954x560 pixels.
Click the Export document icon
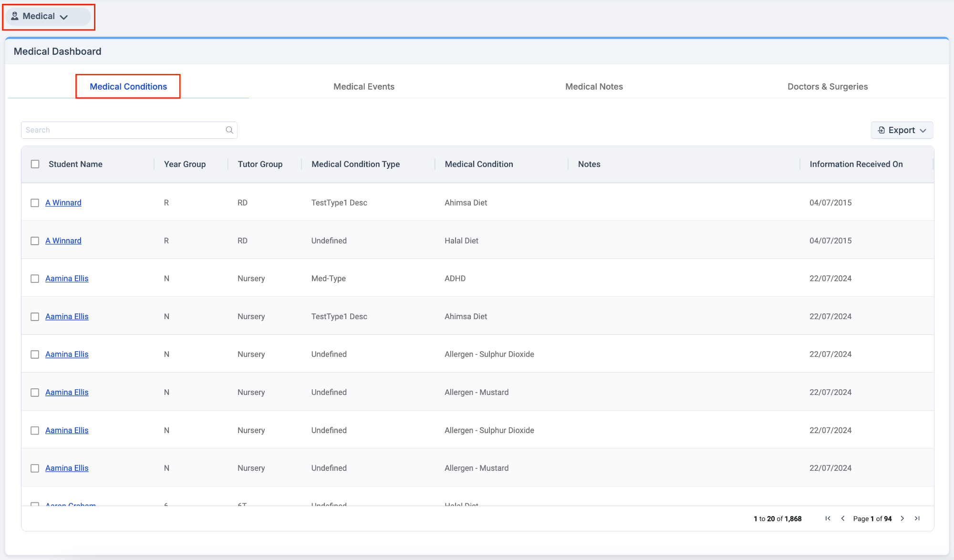pos(881,130)
